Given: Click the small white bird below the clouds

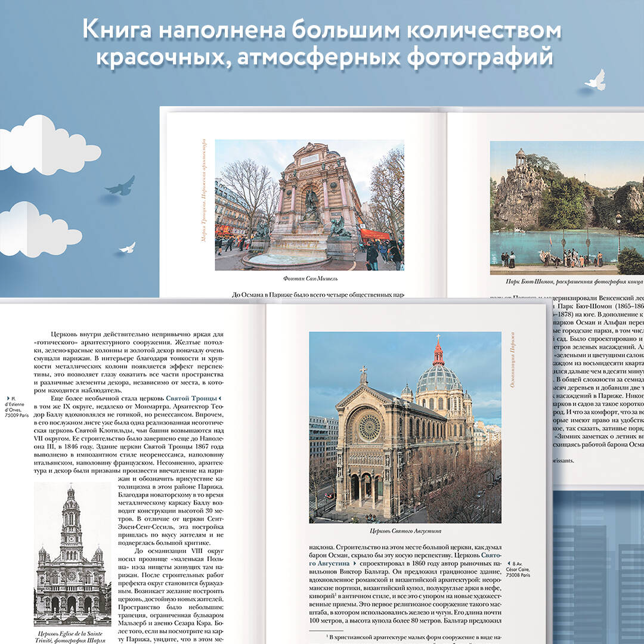Looking at the screenshot, I should pyautogui.click(x=128, y=247).
